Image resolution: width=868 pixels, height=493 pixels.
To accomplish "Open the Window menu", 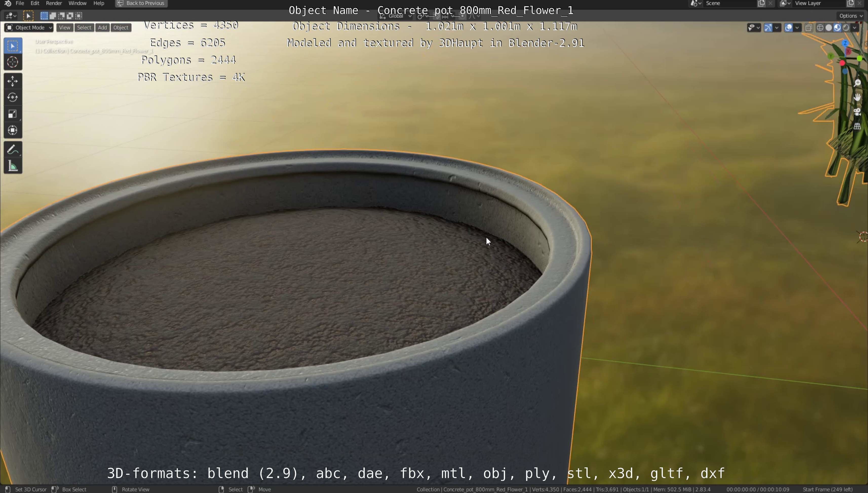I will tap(77, 3).
